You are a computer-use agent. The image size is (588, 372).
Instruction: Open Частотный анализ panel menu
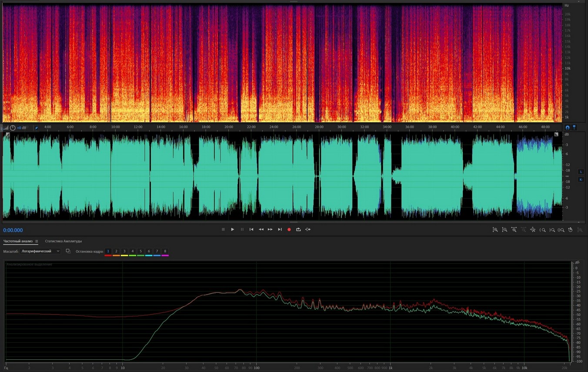[x=37, y=241]
